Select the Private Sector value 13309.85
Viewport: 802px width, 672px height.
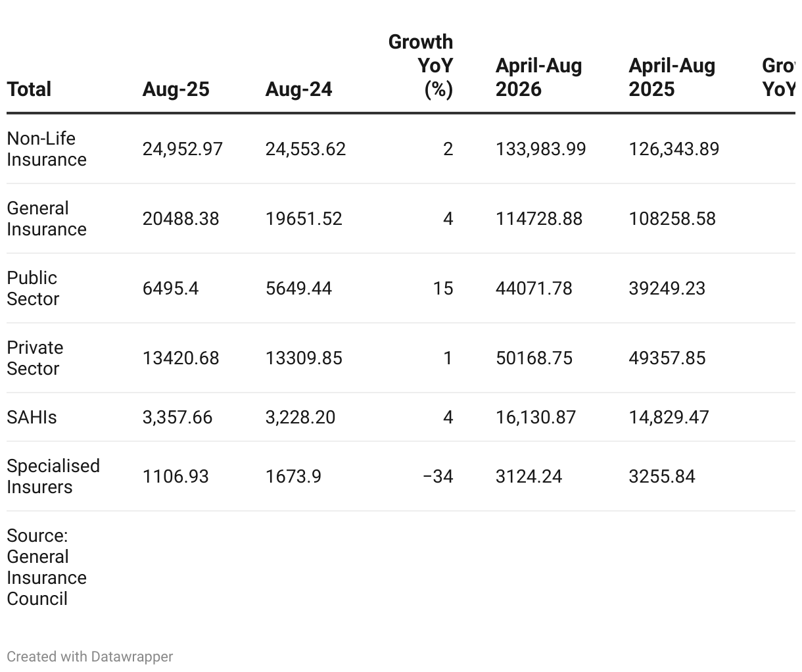point(304,358)
